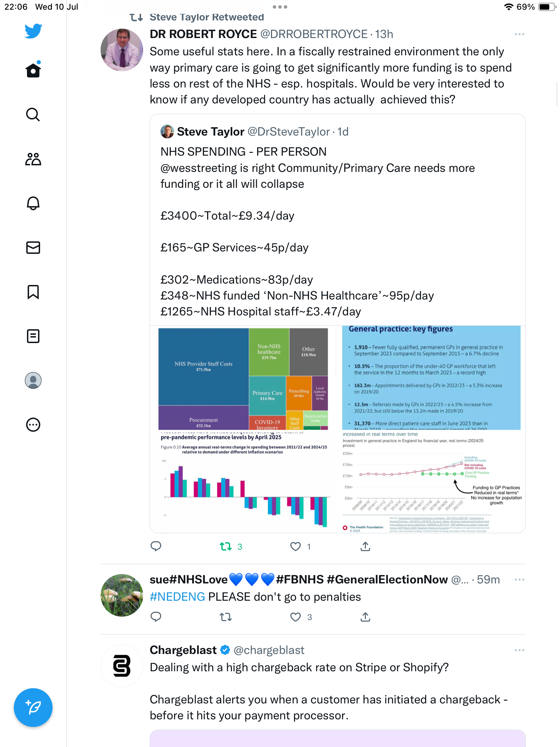Open Direct Messages envelope

click(x=33, y=248)
